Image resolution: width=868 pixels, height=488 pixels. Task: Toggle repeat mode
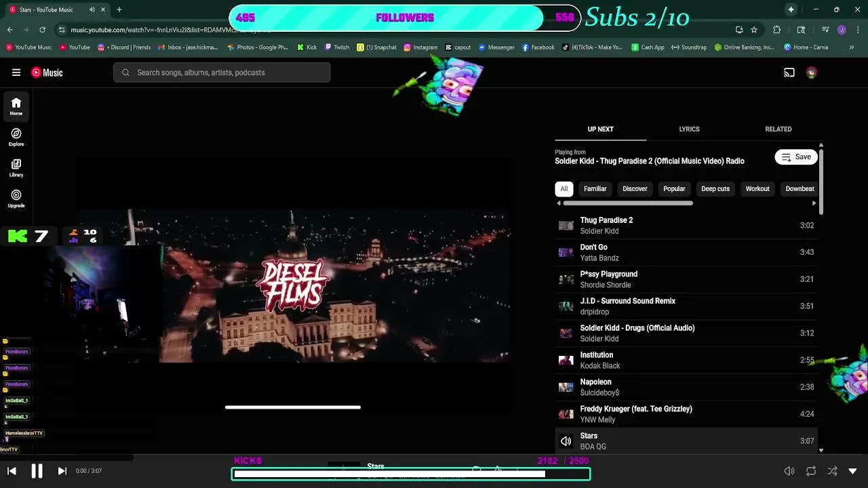pos(811,471)
